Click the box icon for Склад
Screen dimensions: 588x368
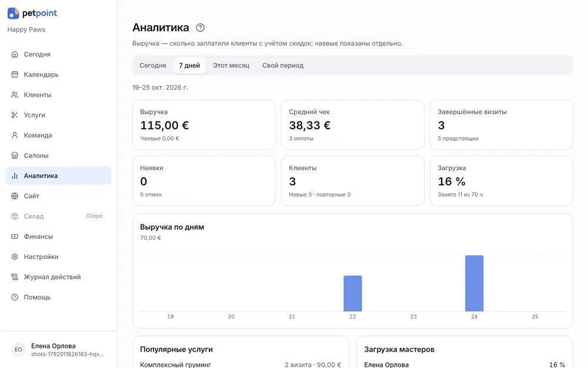tap(15, 216)
